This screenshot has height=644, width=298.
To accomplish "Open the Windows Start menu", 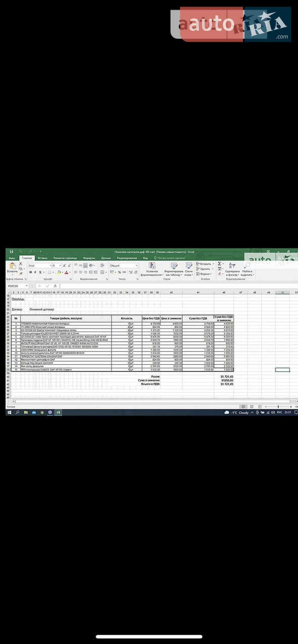I will tap(9, 413).
